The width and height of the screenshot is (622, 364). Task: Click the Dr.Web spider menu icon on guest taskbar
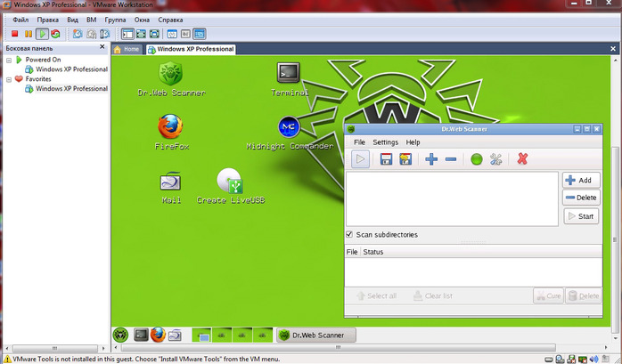120,335
